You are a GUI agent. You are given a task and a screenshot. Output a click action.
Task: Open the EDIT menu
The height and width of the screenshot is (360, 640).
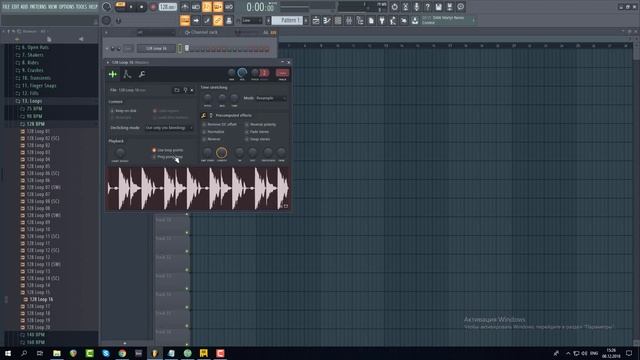16,7
